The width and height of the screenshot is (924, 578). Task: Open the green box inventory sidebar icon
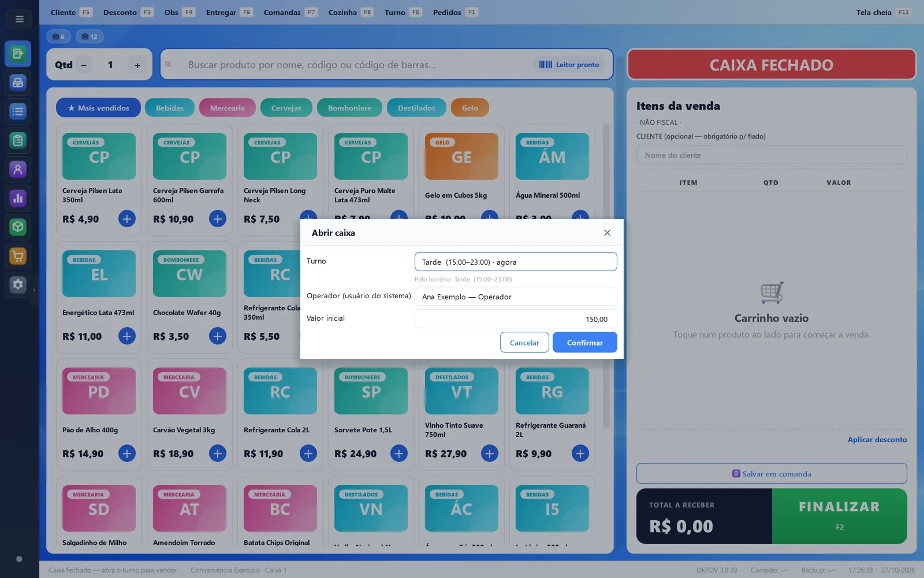click(x=18, y=227)
